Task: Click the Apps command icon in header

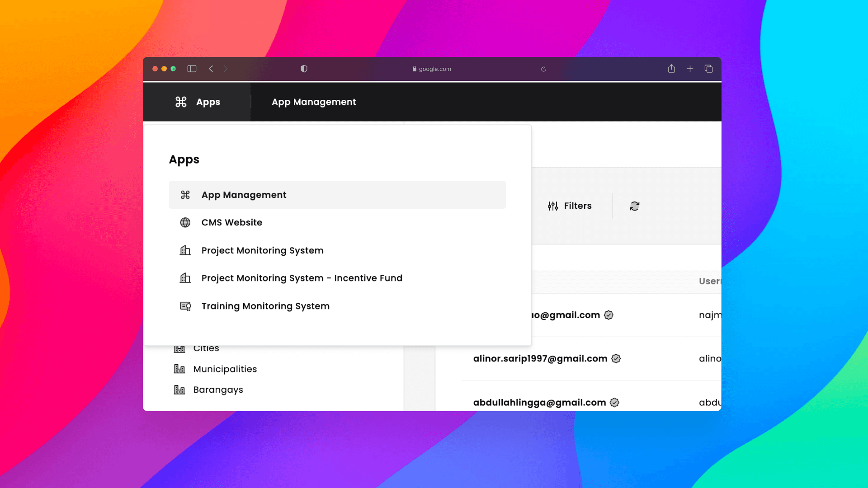Action: click(x=181, y=102)
